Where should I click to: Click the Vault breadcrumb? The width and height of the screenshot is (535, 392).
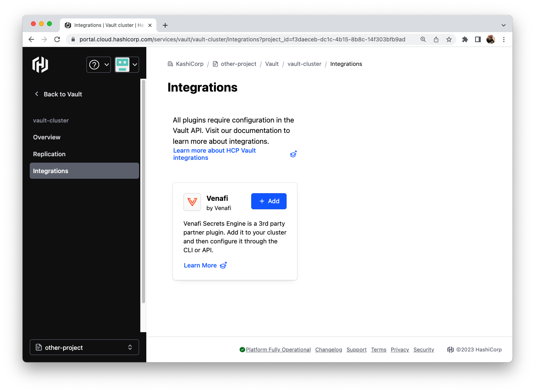coord(272,64)
